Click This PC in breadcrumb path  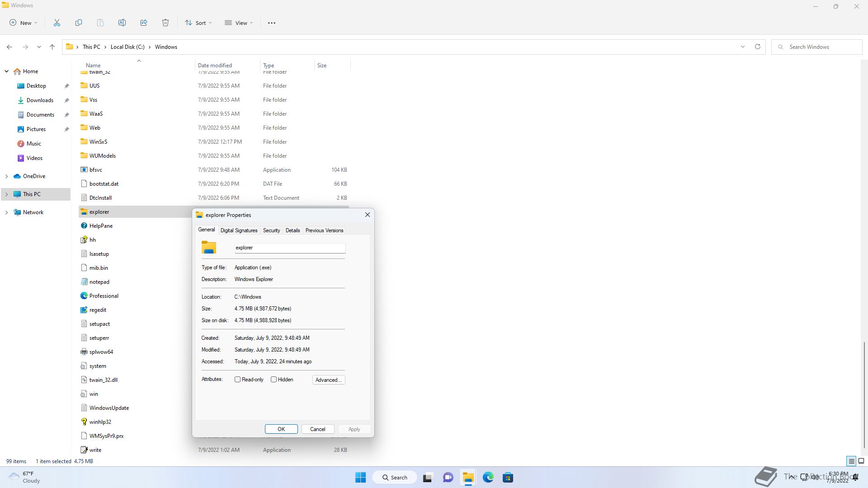pos(91,47)
